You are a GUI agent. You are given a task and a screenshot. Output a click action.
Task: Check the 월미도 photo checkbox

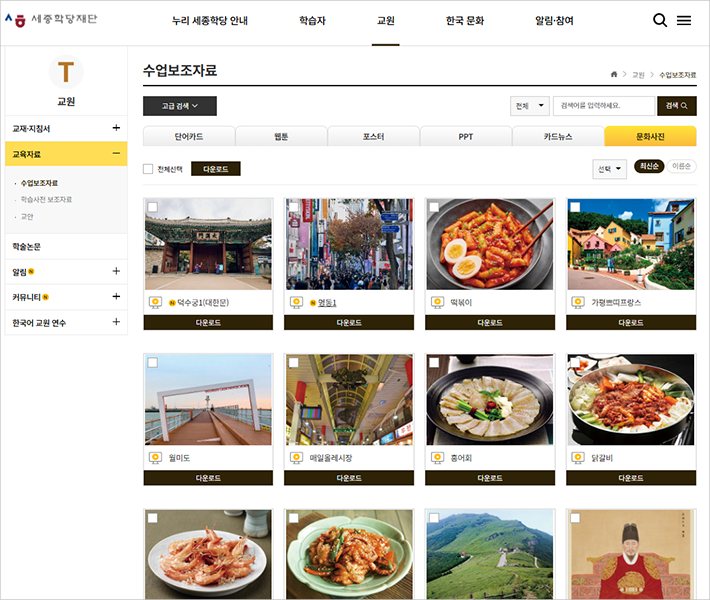pyautogui.click(x=153, y=363)
